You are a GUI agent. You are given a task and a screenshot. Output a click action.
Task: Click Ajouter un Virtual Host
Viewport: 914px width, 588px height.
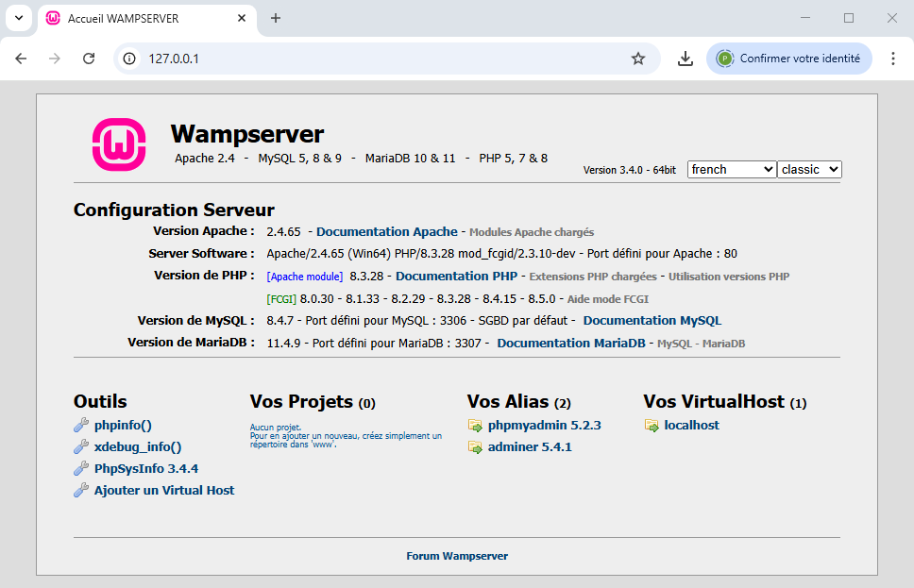164,490
